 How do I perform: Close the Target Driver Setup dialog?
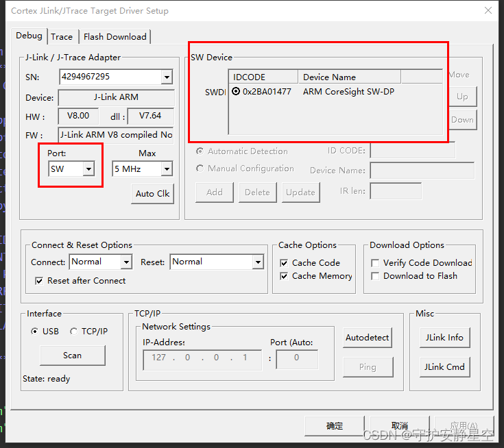coord(488,10)
